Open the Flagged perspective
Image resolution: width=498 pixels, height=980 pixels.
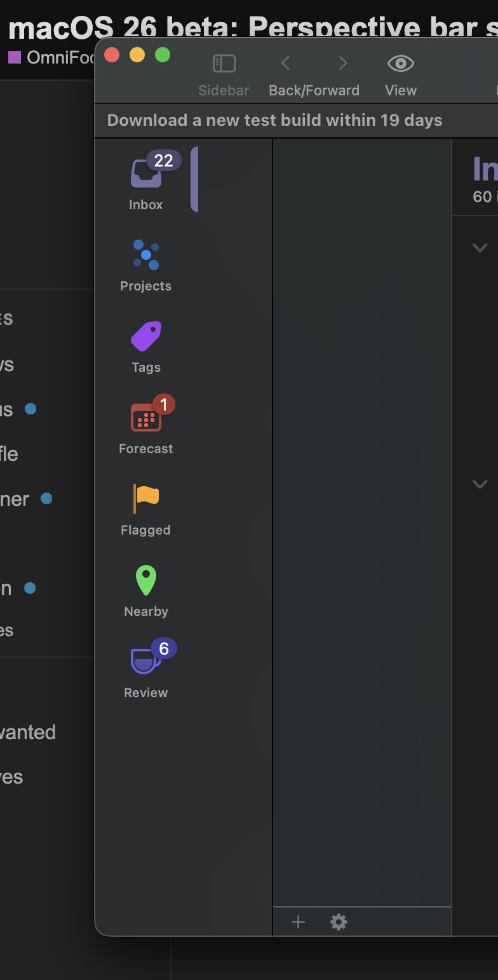pos(146,509)
